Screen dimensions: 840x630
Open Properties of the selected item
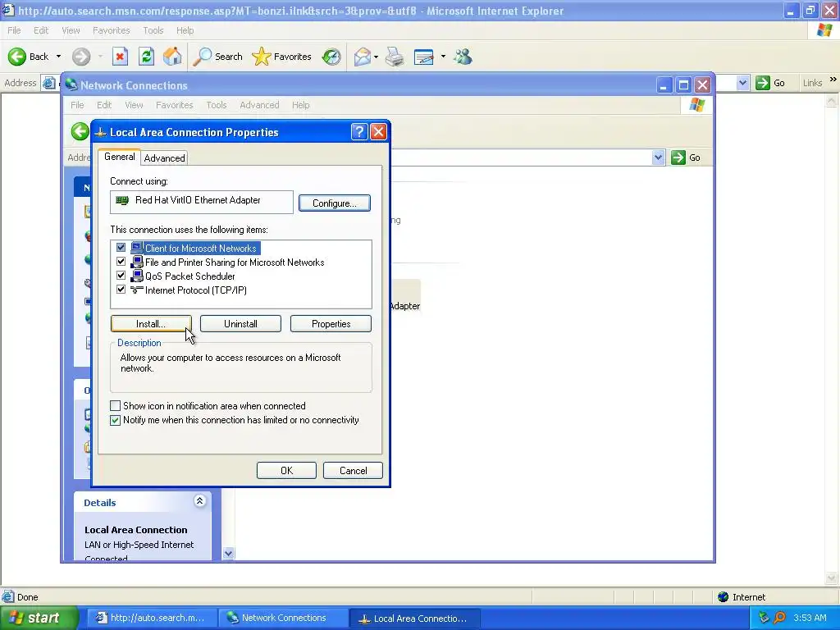pos(331,323)
